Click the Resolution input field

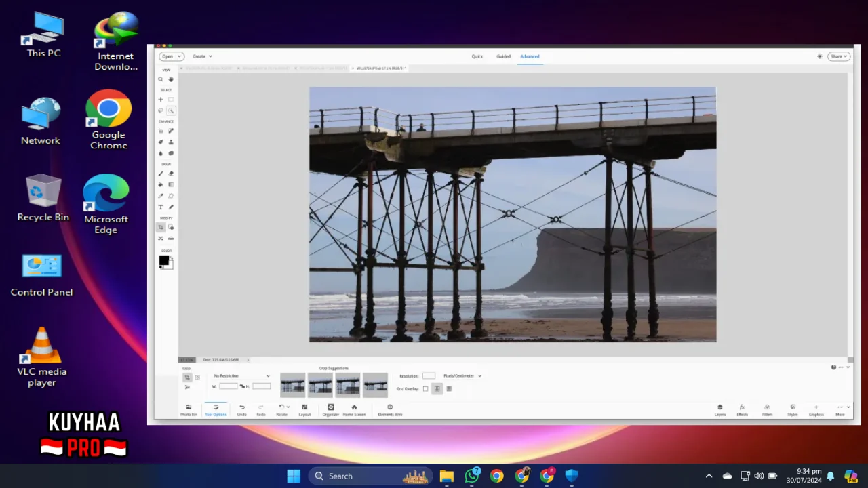pyautogui.click(x=429, y=375)
